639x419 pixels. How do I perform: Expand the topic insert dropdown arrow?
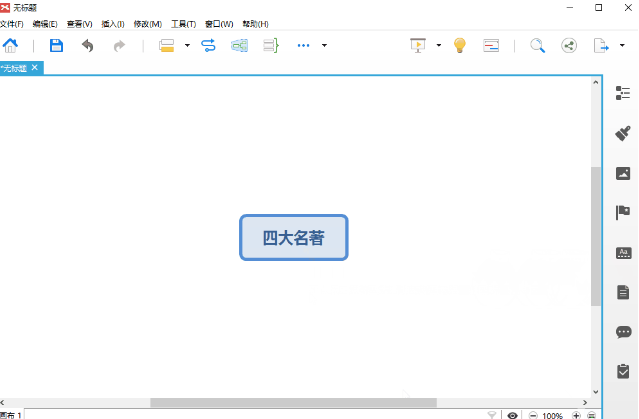(187, 45)
